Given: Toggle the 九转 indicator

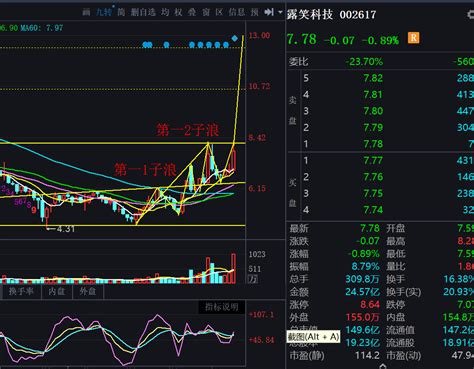Looking at the screenshot, I should 104,12.
